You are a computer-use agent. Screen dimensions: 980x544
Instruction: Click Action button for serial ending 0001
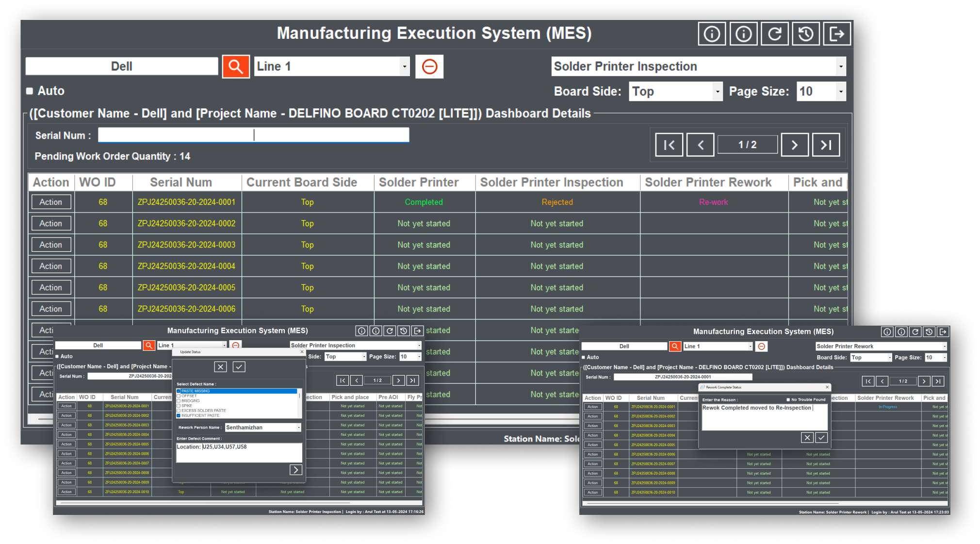pos(51,202)
